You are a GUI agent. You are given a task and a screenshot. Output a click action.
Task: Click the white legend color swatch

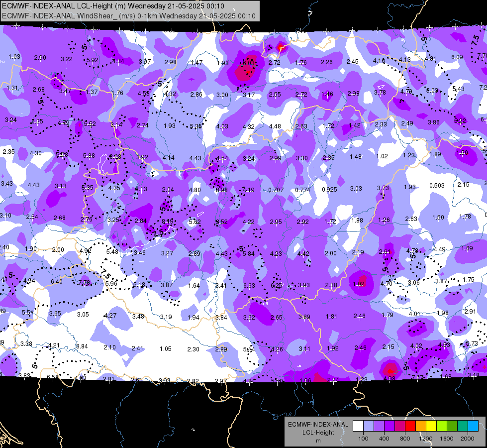[x=358, y=426]
